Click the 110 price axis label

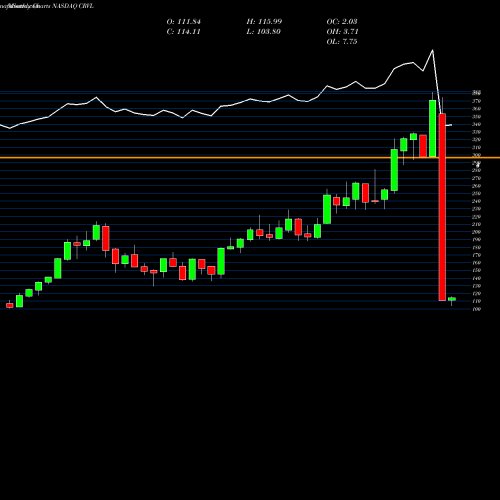[477, 301]
